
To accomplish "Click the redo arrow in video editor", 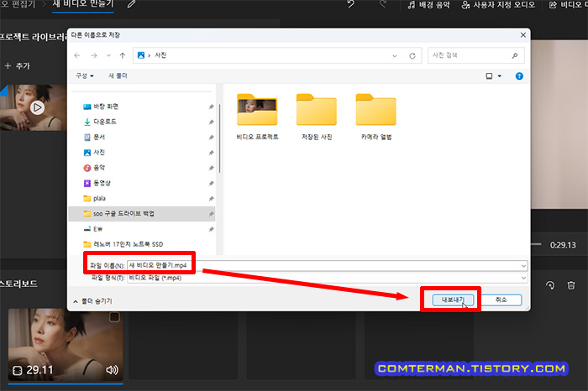I will [x=383, y=4].
